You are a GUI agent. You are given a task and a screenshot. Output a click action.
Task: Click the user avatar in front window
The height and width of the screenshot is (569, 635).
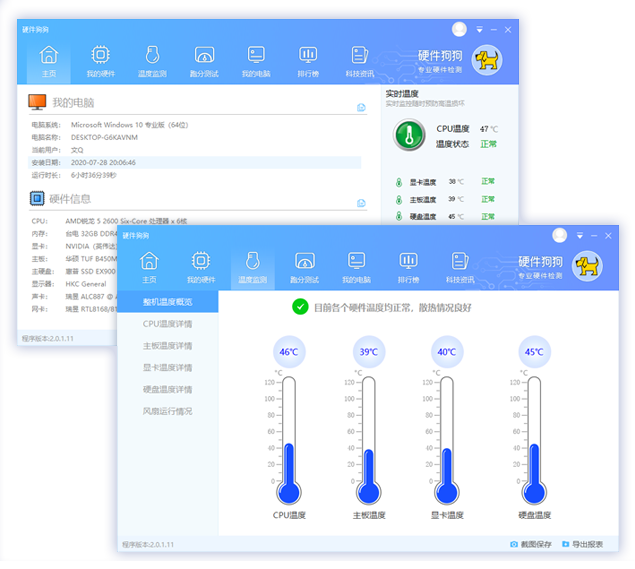point(560,235)
